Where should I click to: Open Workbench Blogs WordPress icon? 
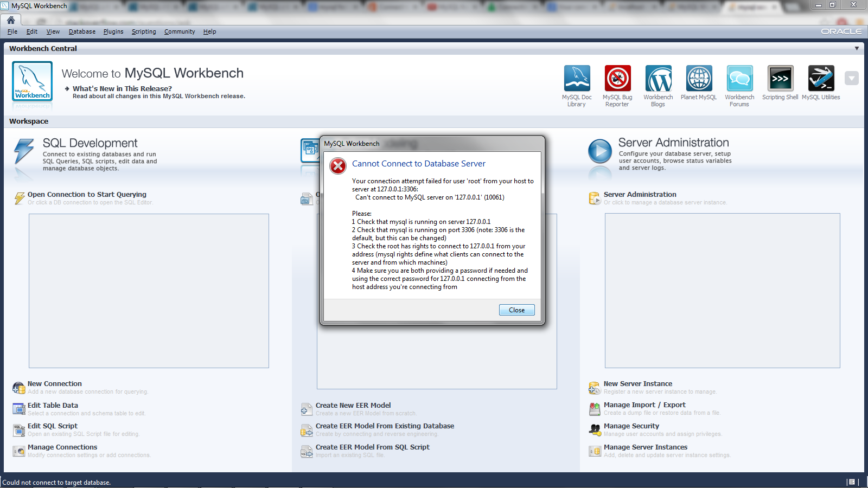tap(658, 79)
